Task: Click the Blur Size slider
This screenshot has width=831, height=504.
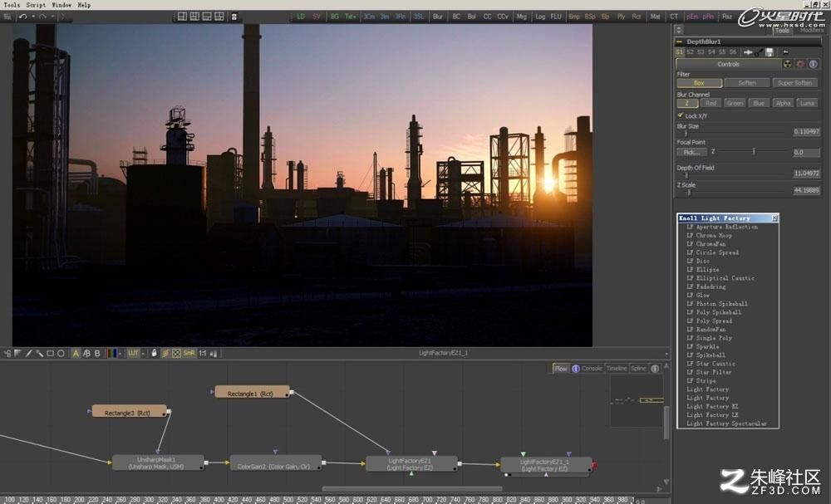Action: [x=734, y=133]
